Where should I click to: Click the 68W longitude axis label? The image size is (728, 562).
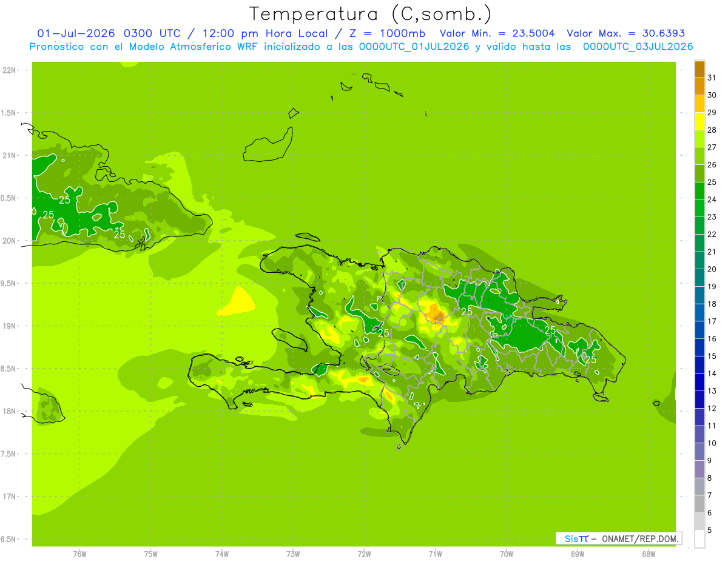pyautogui.click(x=649, y=554)
